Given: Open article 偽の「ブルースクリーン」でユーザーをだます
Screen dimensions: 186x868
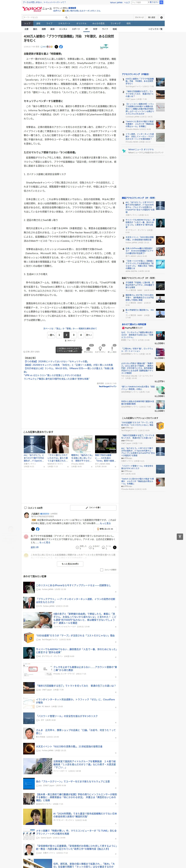Looking at the screenshot, I should point(73,781).
